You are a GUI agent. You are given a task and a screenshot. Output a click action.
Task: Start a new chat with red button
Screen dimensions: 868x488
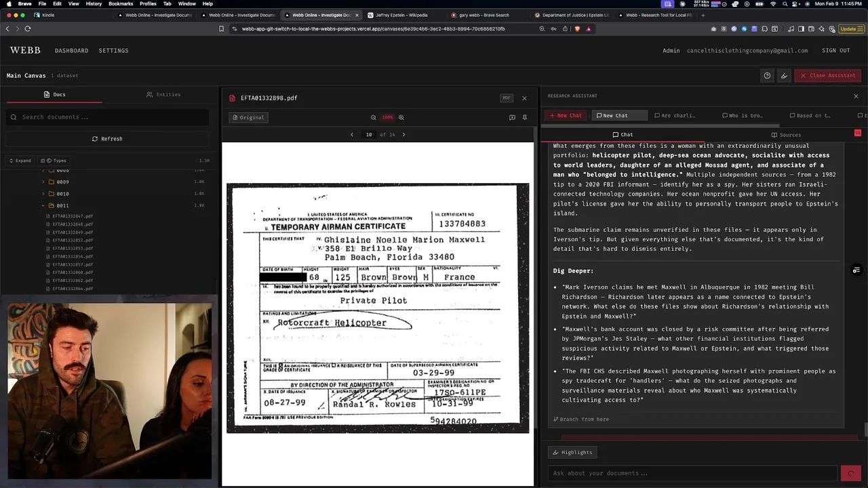[x=566, y=115]
